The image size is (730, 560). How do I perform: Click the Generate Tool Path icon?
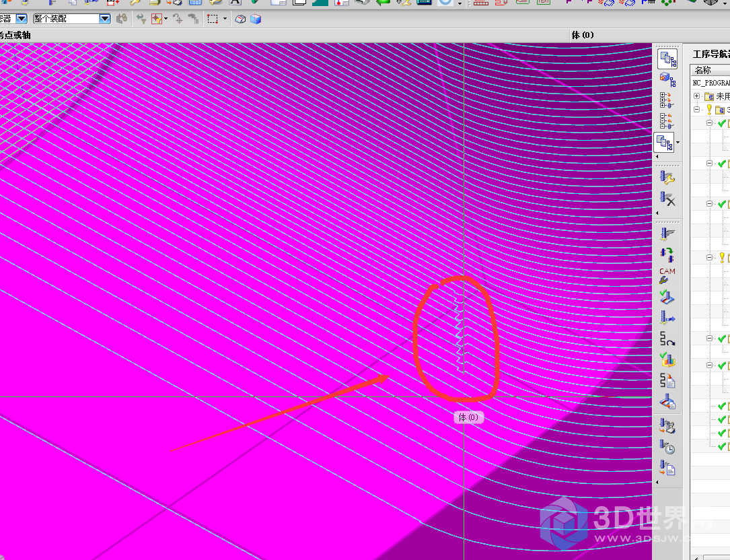pyautogui.click(x=667, y=234)
